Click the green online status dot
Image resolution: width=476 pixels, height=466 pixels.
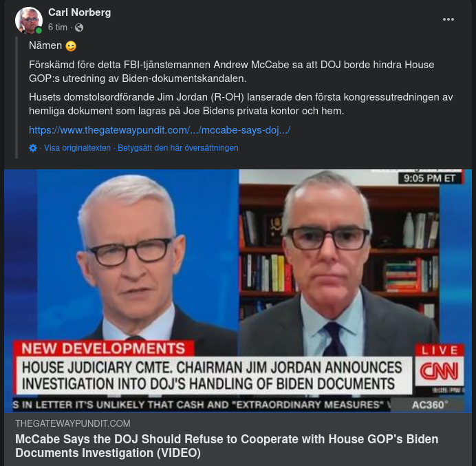[x=39, y=30]
